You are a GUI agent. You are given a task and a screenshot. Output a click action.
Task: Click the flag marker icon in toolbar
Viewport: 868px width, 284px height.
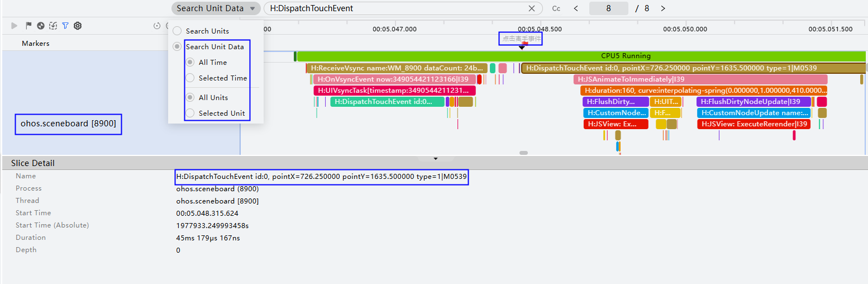28,26
